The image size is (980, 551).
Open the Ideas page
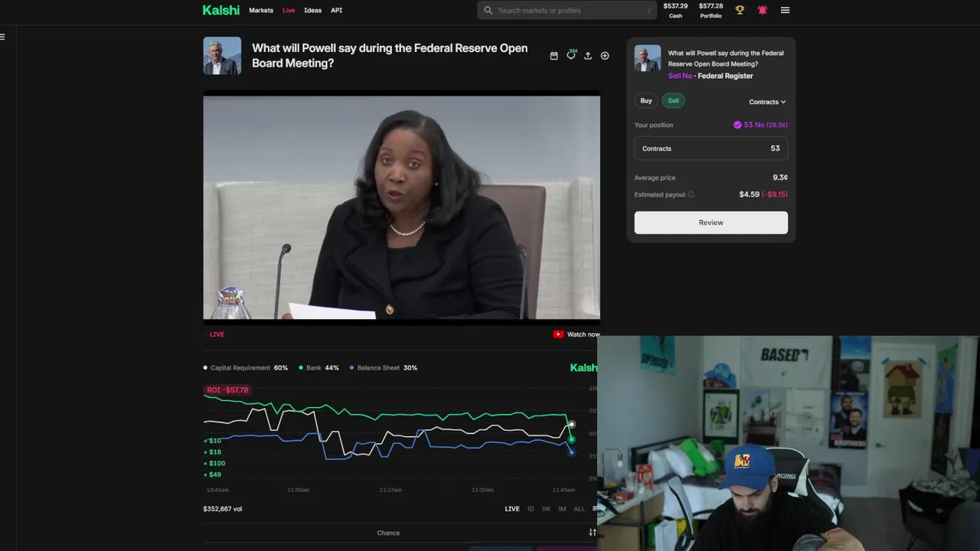[x=312, y=11]
